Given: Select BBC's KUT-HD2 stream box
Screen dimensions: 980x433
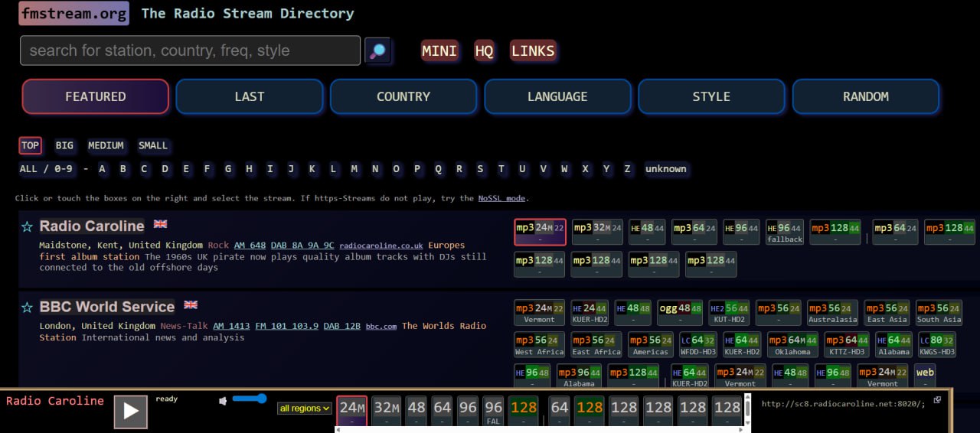Looking at the screenshot, I should coord(729,312).
